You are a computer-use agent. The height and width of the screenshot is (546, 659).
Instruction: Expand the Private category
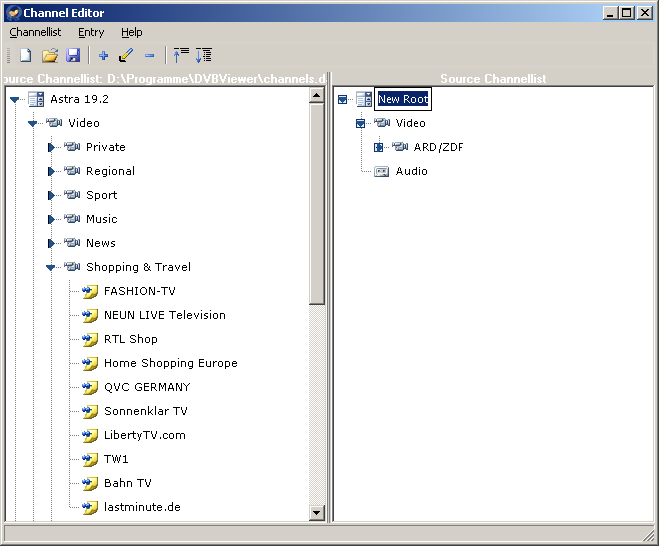point(51,148)
